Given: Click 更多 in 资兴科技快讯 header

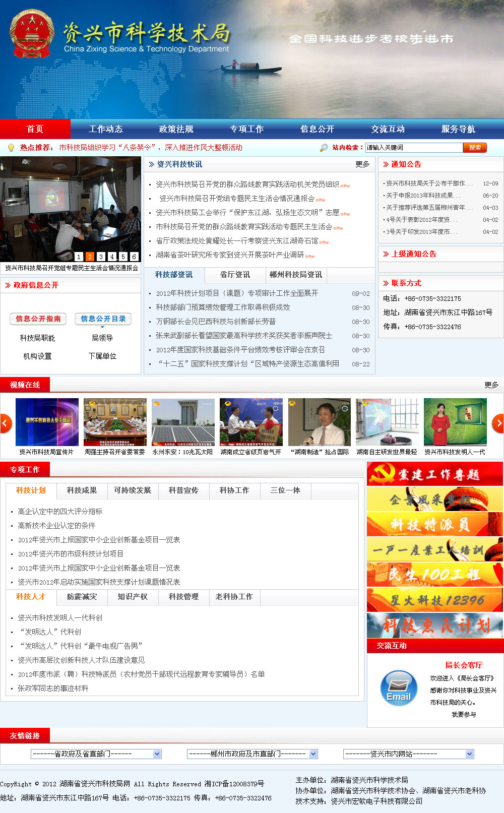Looking at the screenshot, I should tap(362, 164).
